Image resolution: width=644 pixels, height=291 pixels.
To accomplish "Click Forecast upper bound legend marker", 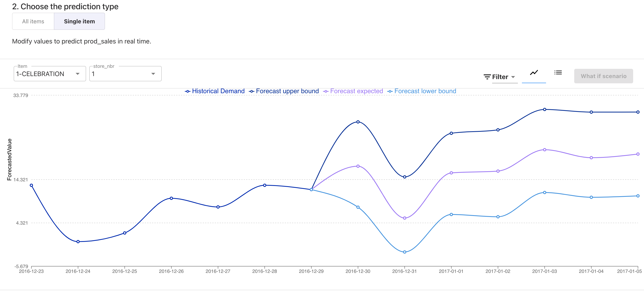I will pos(251,91).
